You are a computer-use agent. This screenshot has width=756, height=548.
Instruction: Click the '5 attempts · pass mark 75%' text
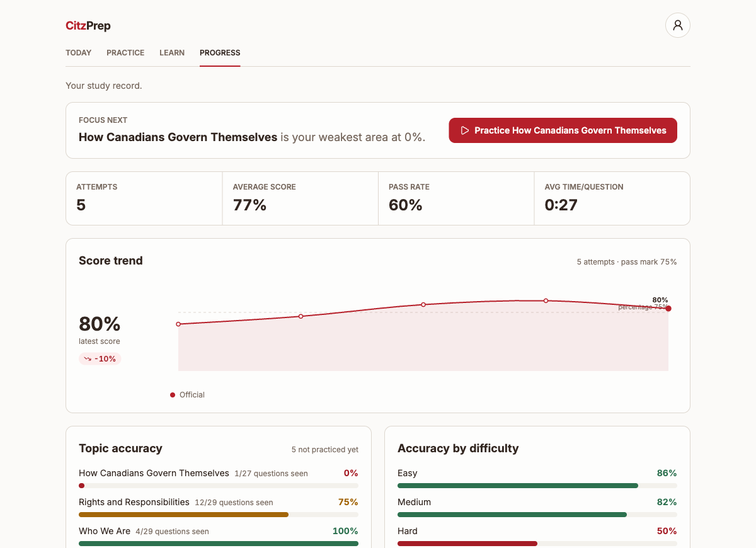[627, 262]
